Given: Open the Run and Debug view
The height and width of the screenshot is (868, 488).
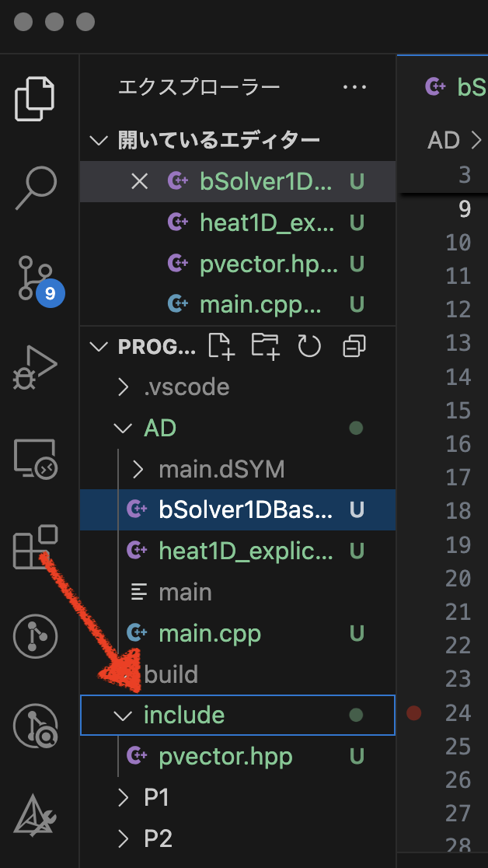Looking at the screenshot, I should pos(37,367).
